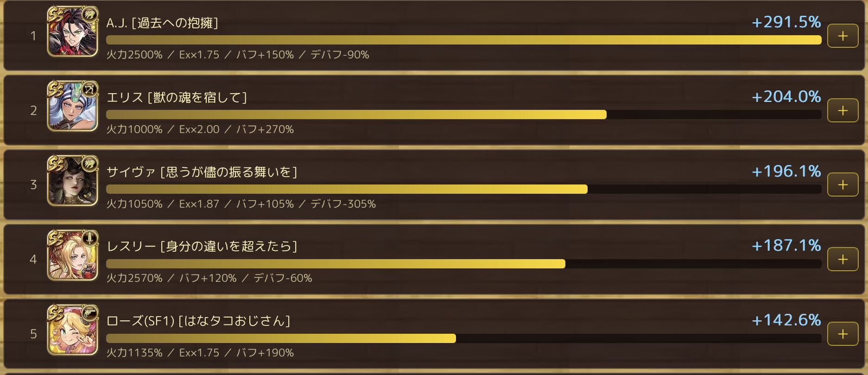Image resolution: width=868 pixels, height=375 pixels.
Task: Open the A.J. character portrait
Action: point(73,32)
